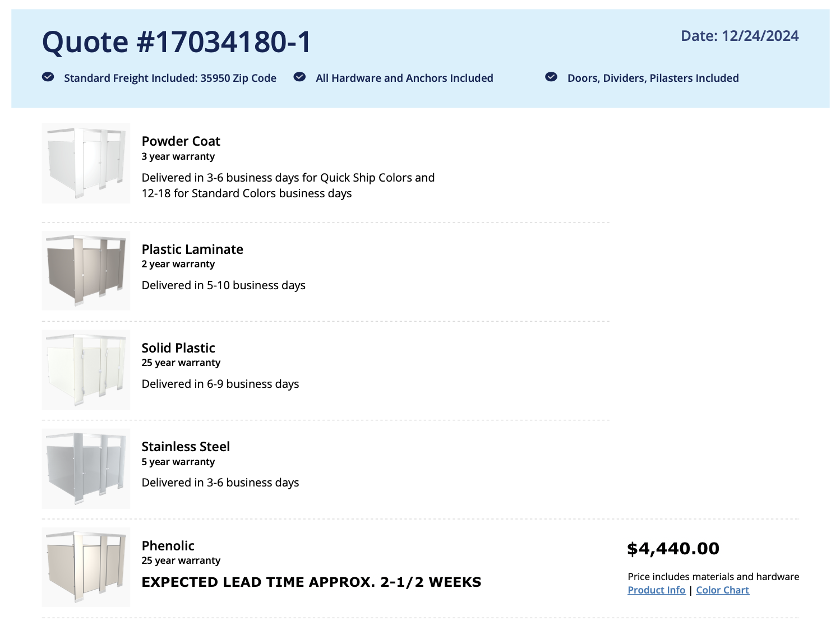This screenshot has height=621, width=840.
Task: Click the $4,440.00 price
Action: click(673, 549)
